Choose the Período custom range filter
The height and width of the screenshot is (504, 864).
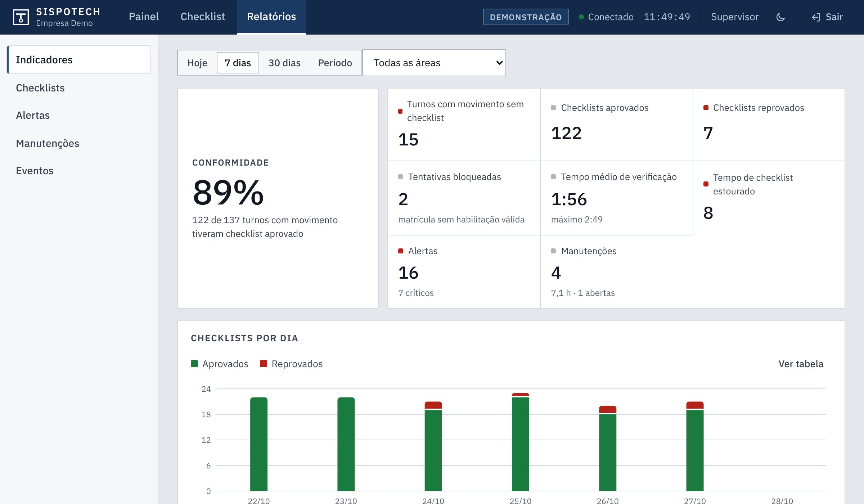pyautogui.click(x=335, y=63)
